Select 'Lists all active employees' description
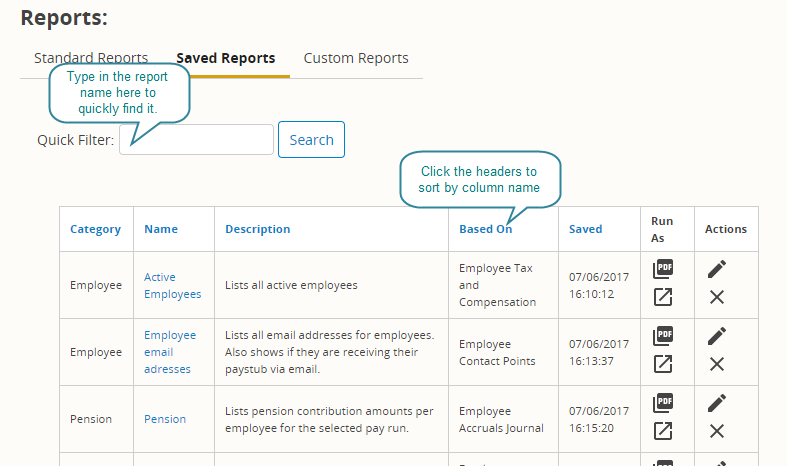This screenshot has width=787, height=466. 291,285
